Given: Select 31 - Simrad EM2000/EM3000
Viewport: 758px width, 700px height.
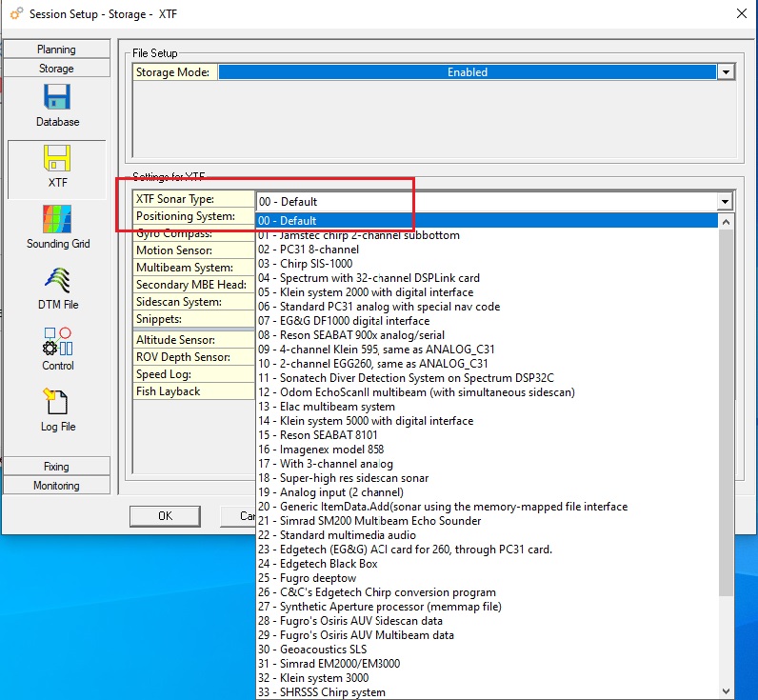Looking at the screenshot, I should pyautogui.click(x=487, y=663).
